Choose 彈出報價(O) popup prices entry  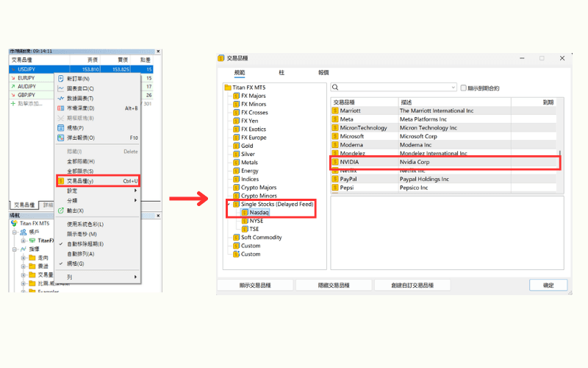(98, 138)
